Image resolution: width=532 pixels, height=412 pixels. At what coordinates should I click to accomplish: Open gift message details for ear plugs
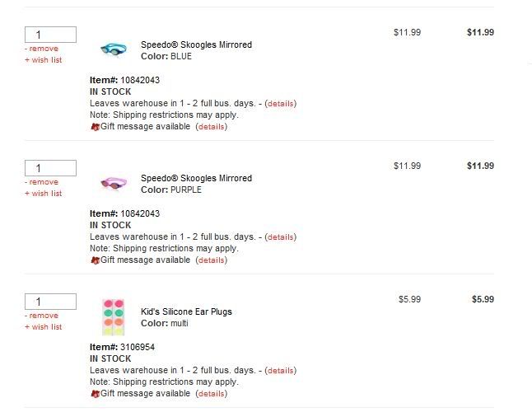211,394
